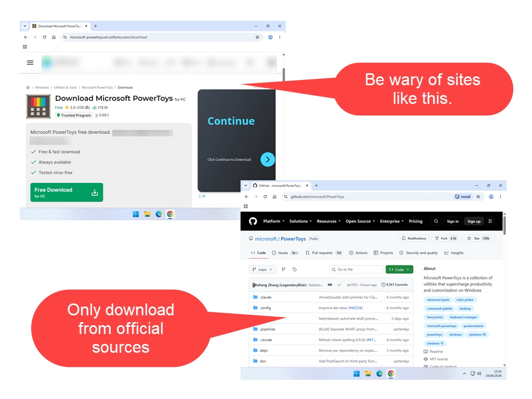Select the Microsoft PowerToys breadcrumb link

click(97, 87)
